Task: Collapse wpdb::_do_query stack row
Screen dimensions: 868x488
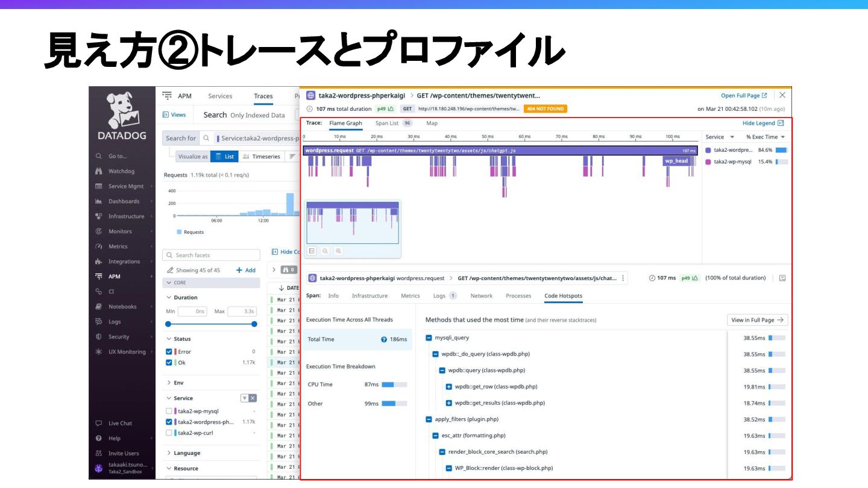Action: pyautogui.click(x=436, y=354)
